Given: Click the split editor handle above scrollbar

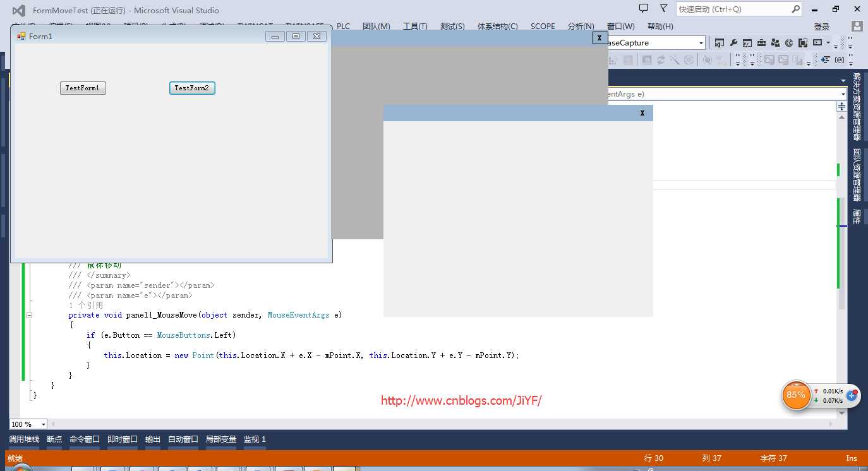Looking at the screenshot, I should pos(841,106).
